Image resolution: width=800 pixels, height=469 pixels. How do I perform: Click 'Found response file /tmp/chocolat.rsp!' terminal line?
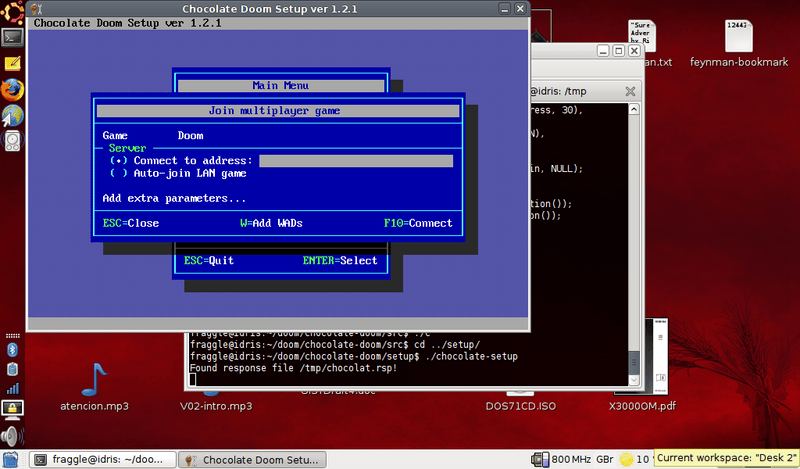(293, 368)
